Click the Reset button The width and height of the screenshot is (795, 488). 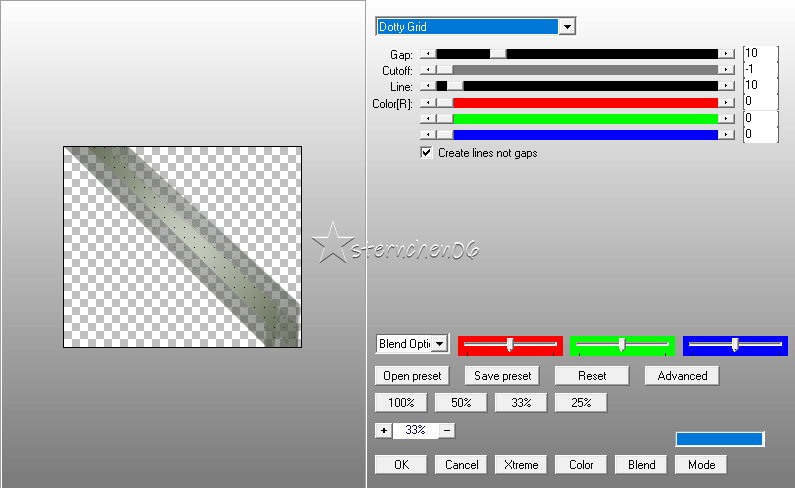tap(592, 376)
